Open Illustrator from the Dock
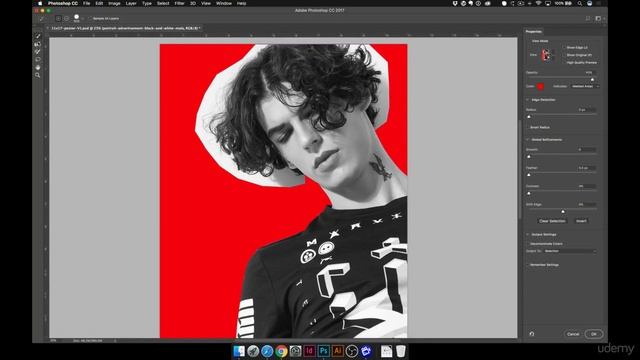640x360 pixels. [x=338, y=351]
